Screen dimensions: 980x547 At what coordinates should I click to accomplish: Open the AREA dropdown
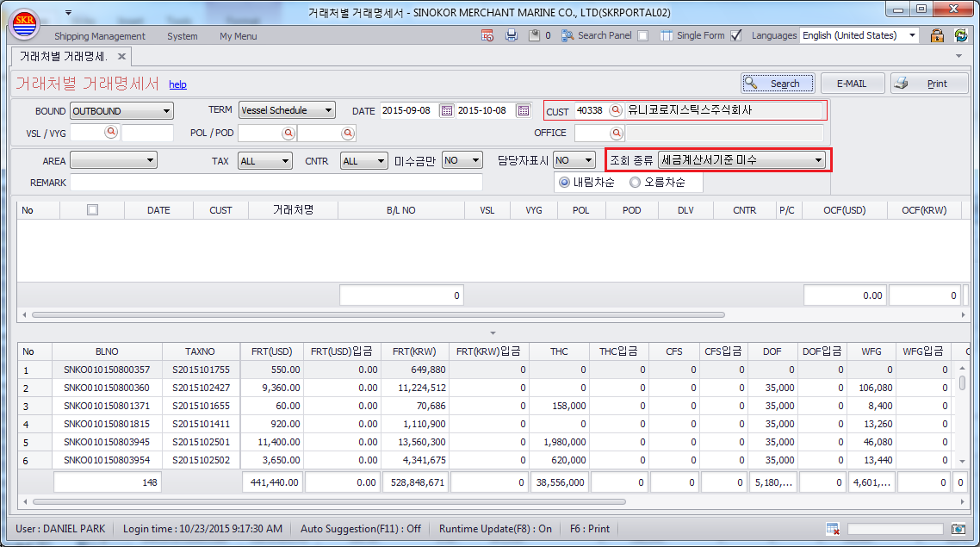pos(114,161)
